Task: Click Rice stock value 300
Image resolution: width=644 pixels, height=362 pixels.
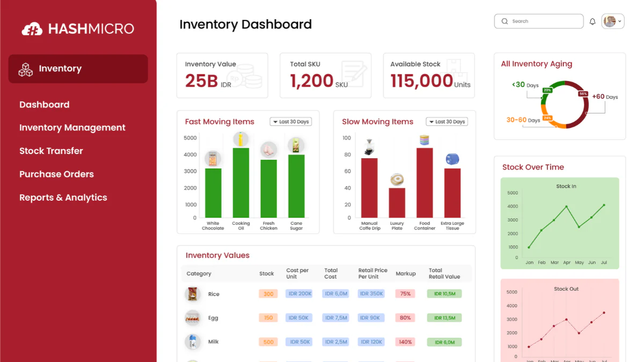Action: click(268, 294)
